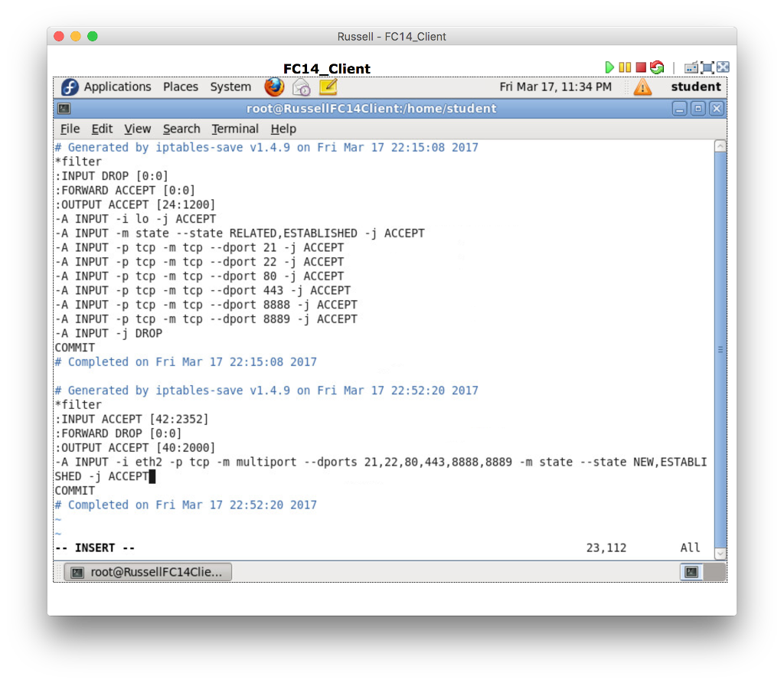Revert the VM to its snapshot
The image size is (784, 683).
tap(657, 67)
